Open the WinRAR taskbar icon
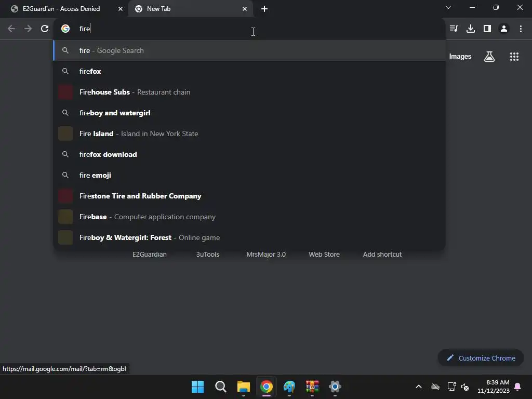 [x=312, y=387]
